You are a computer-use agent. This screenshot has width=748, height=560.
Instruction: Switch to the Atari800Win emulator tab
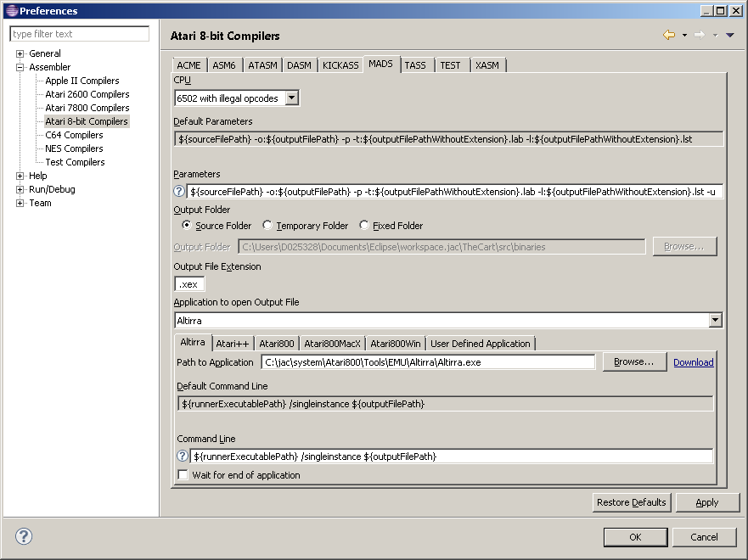coord(396,344)
